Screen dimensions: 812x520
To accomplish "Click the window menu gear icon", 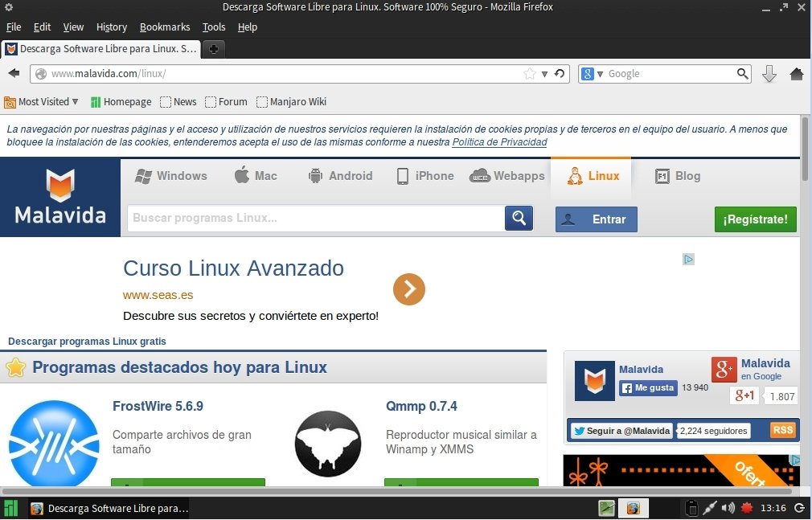I will (x=8, y=7).
